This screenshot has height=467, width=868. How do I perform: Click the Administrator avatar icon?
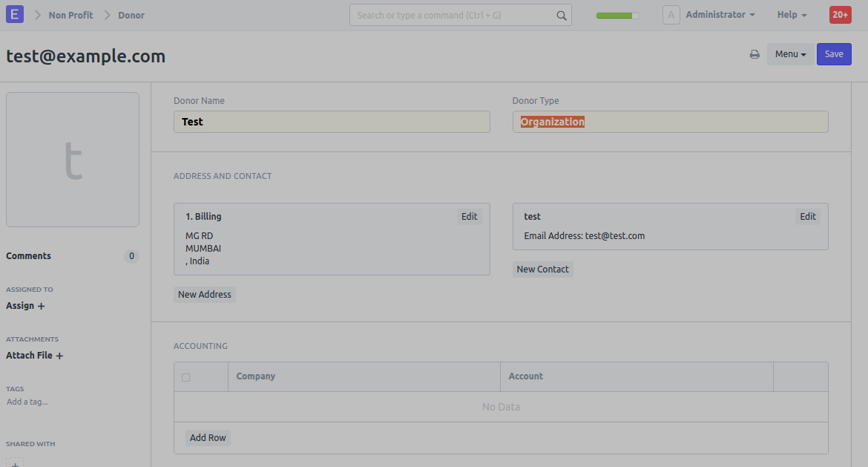click(671, 15)
